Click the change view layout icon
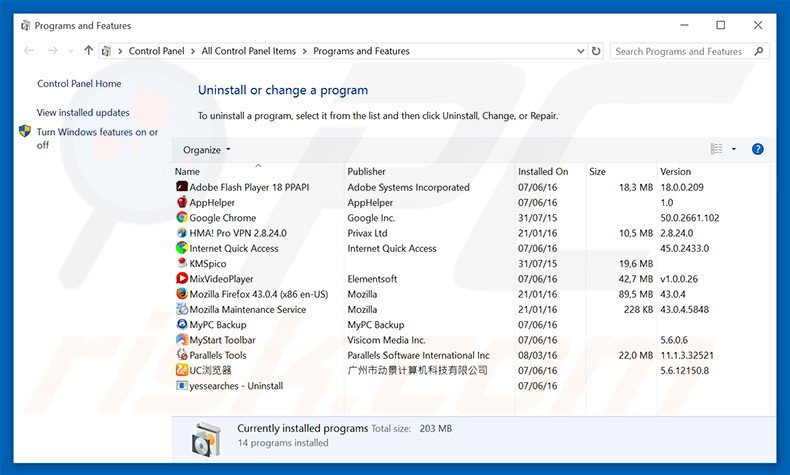This screenshot has width=790, height=475. [716, 149]
